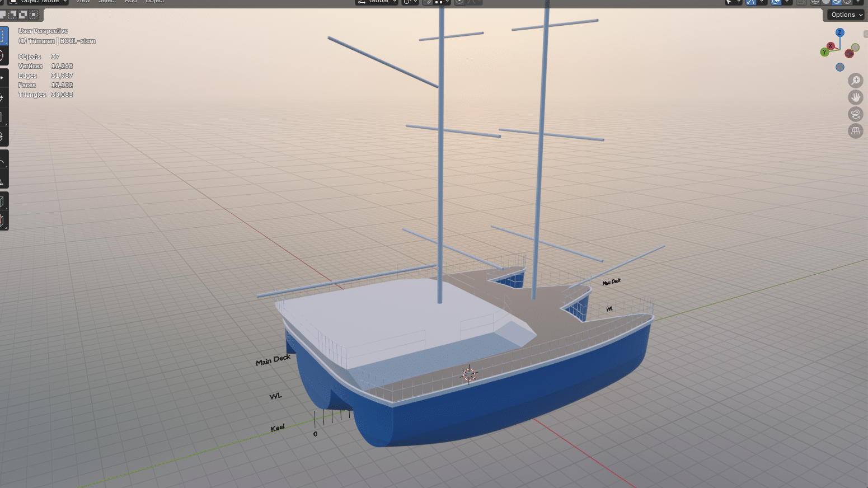The height and width of the screenshot is (488, 868).
Task: Choose the Scale tool
Action: pos(2,117)
